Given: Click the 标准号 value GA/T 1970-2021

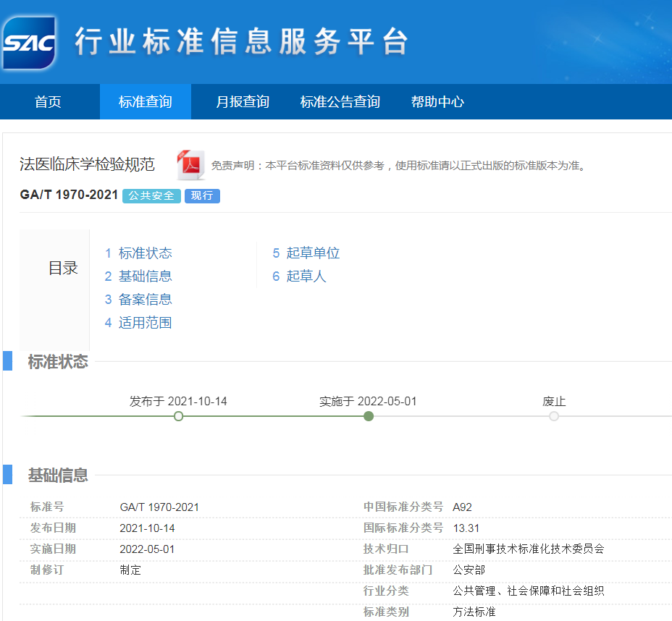Looking at the screenshot, I should click(159, 507).
